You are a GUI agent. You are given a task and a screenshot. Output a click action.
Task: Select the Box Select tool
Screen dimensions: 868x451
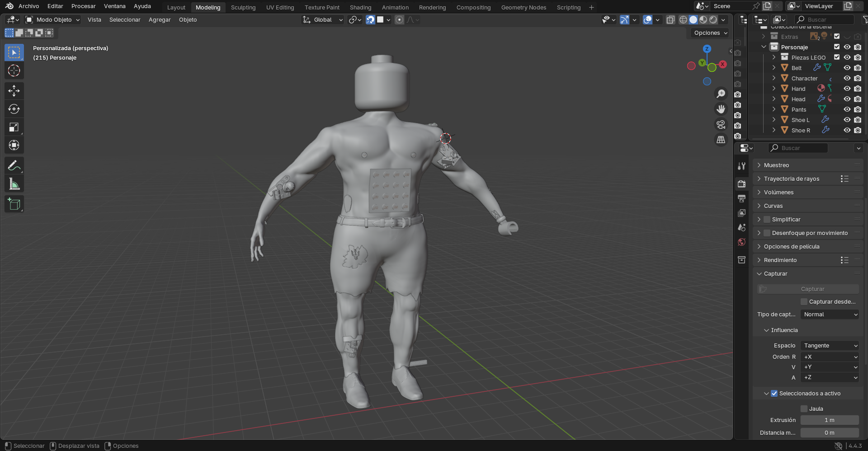pyautogui.click(x=14, y=52)
